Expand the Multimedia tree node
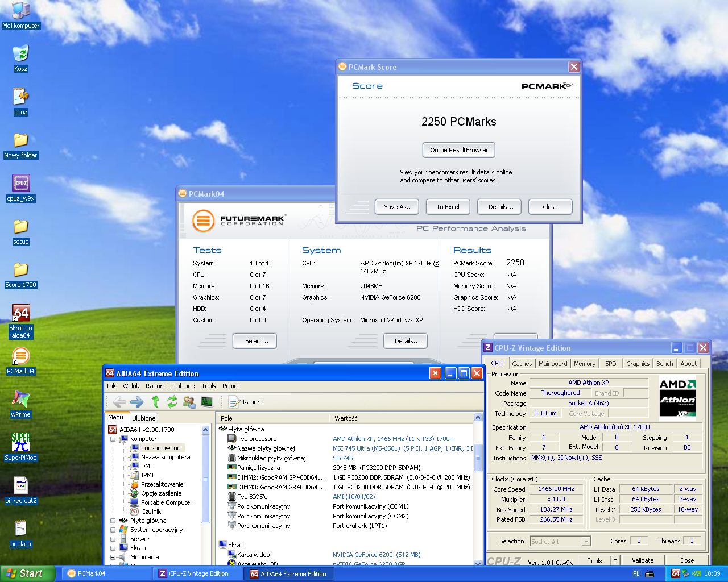This screenshot has height=582, width=728. (113, 557)
